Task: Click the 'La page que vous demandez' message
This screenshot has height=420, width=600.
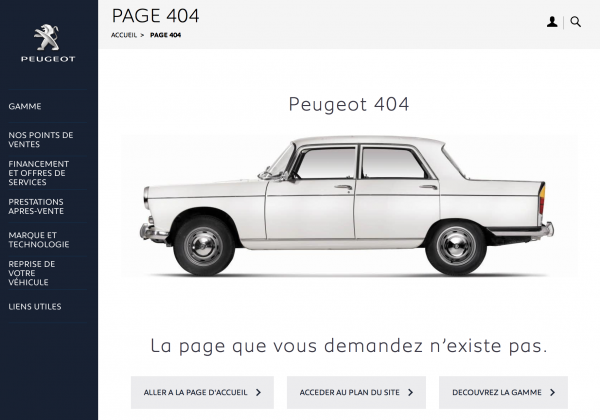Action: click(349, 346)
